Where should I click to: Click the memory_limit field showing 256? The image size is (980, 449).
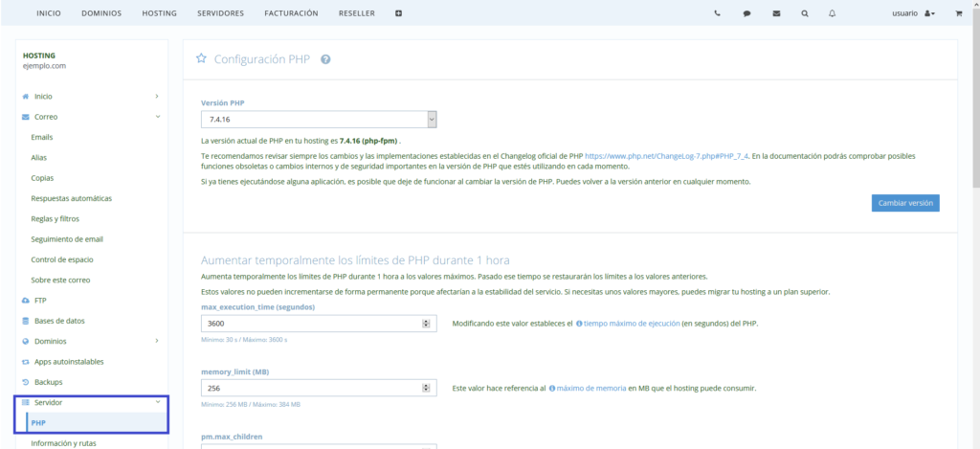coord(319,389)
